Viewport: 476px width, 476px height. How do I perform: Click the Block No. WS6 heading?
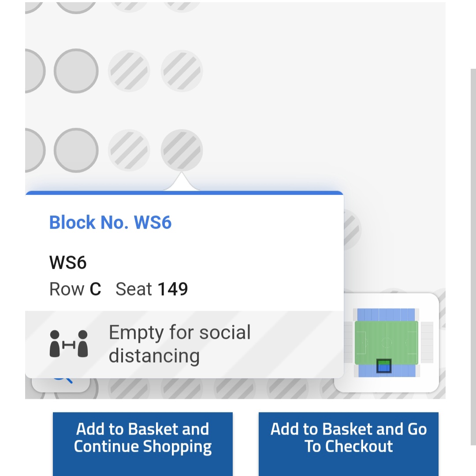[x=111, y=222]
